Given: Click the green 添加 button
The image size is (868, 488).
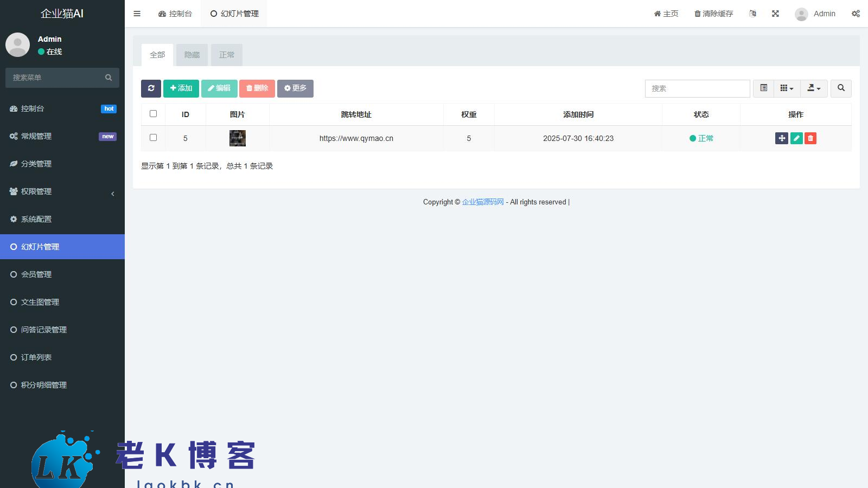Looking at the screenshot, I should (x=181, y=88).
